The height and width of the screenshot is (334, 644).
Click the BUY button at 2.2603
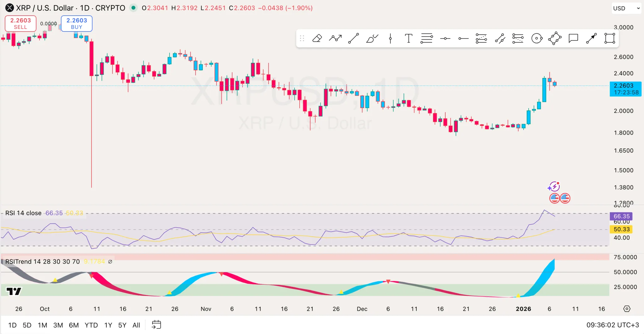tap(76, 24)
